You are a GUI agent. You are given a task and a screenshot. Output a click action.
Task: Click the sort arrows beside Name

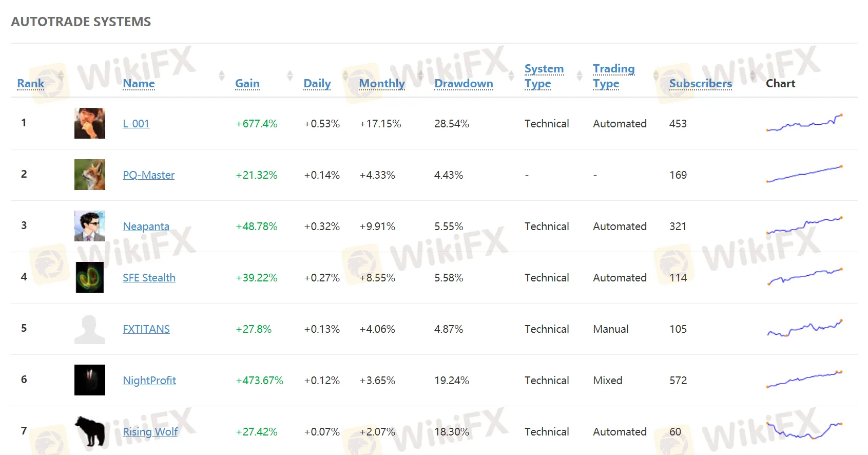(222, 76)
